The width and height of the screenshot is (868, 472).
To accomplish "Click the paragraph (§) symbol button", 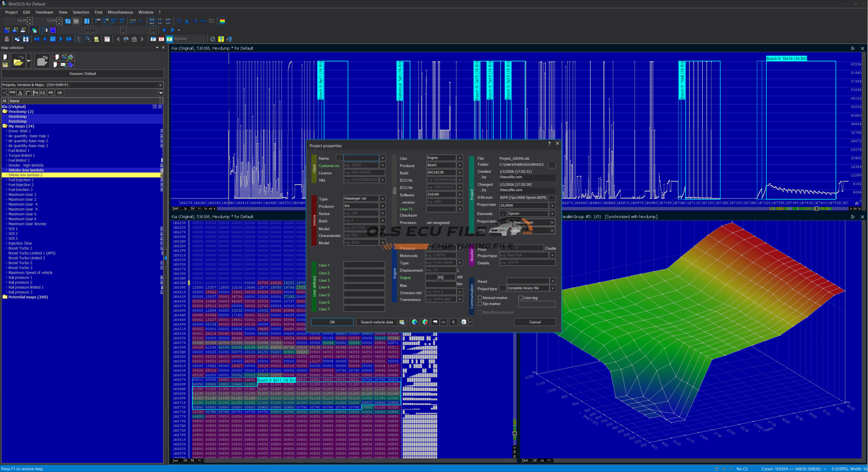I will (453, 322).
